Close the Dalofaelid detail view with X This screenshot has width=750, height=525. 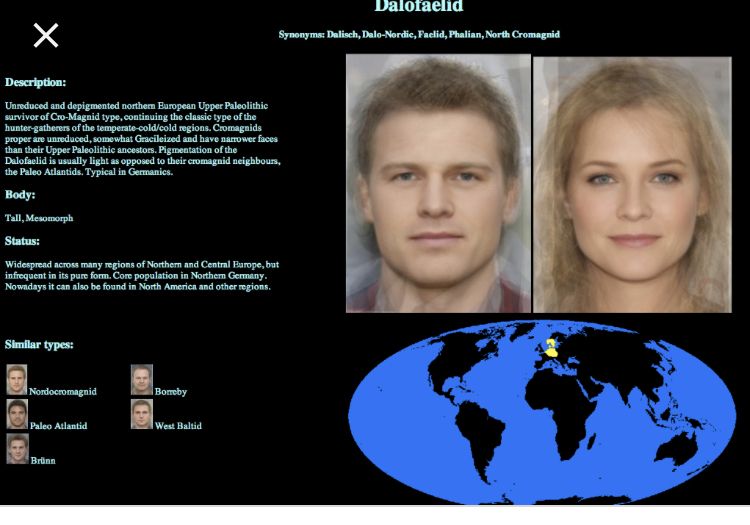pyautogui.click(x=46, y=35)
